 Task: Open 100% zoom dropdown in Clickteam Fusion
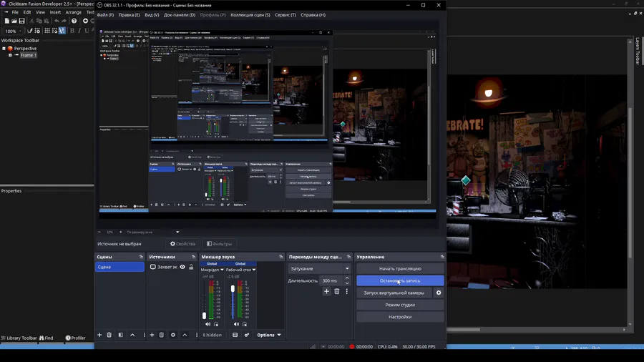tap(20, 31)
